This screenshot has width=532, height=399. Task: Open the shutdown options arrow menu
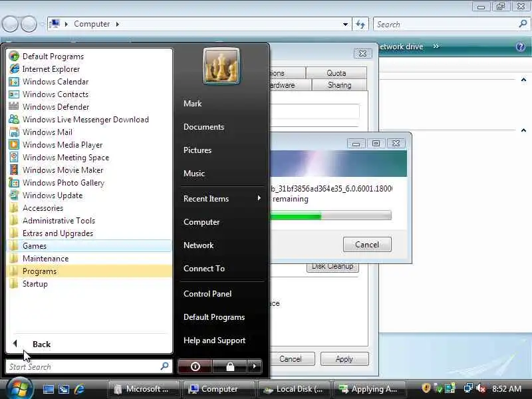tap(255, 366)
